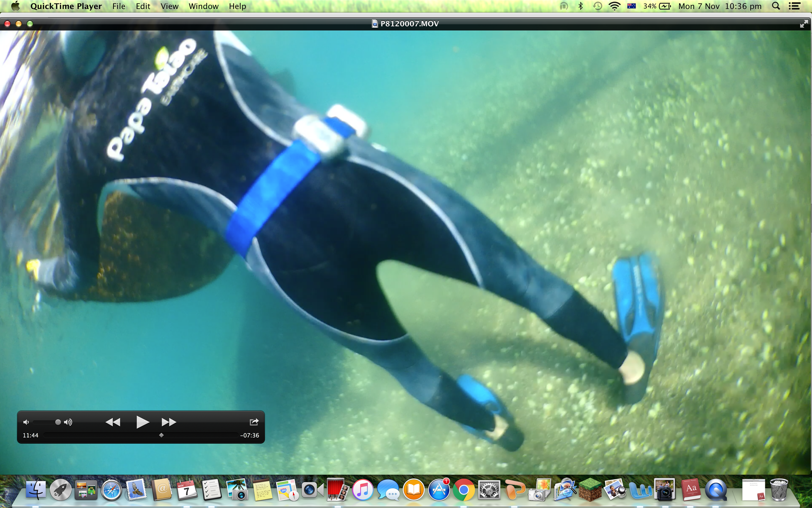Open the Australian flag input menu
The width and height of the screenshot is (812, 508).
click(631, 6)
